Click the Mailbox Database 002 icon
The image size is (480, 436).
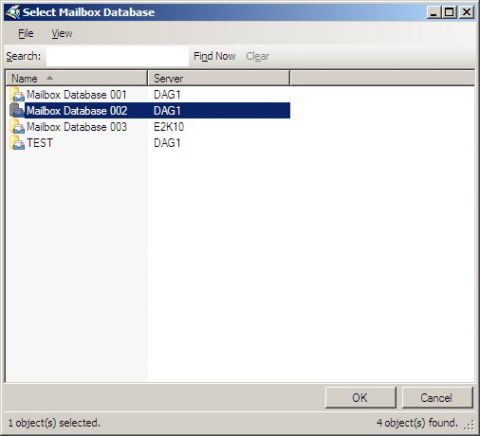17,110
